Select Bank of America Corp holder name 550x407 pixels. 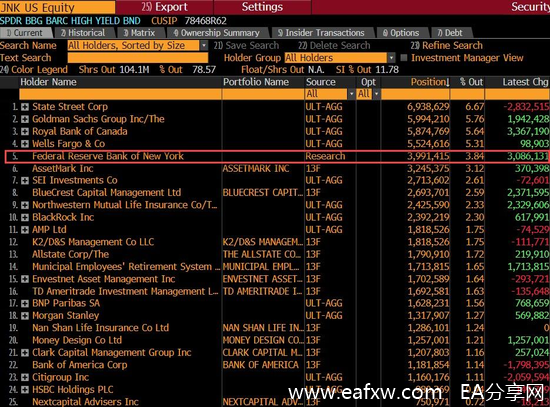80,365
